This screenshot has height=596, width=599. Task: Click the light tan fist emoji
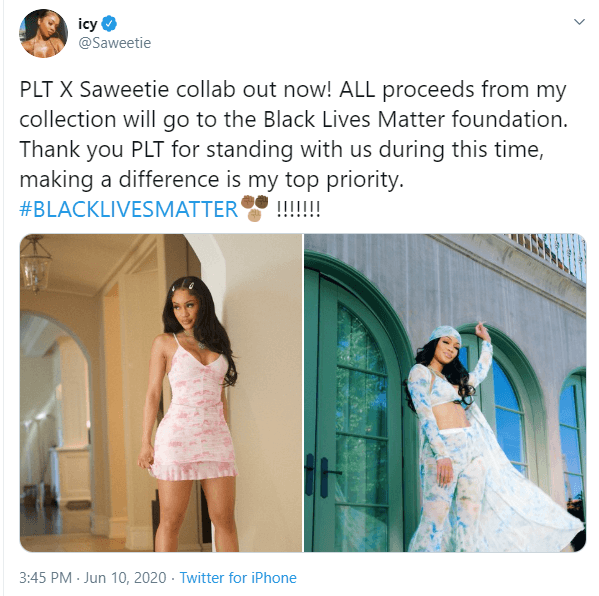point(255,215)
